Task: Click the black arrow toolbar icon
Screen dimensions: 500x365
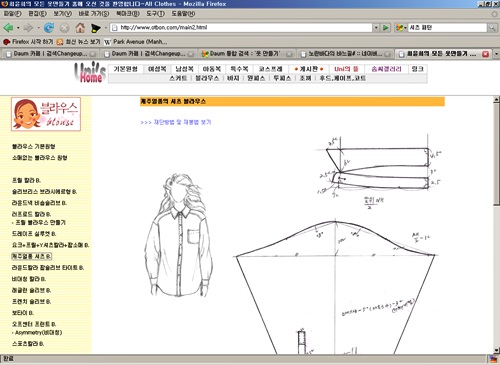Action: click(96, 28)
